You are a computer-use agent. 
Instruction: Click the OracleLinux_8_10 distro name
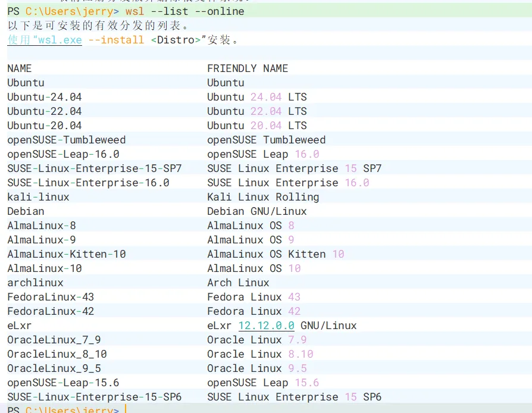[57, 354]
